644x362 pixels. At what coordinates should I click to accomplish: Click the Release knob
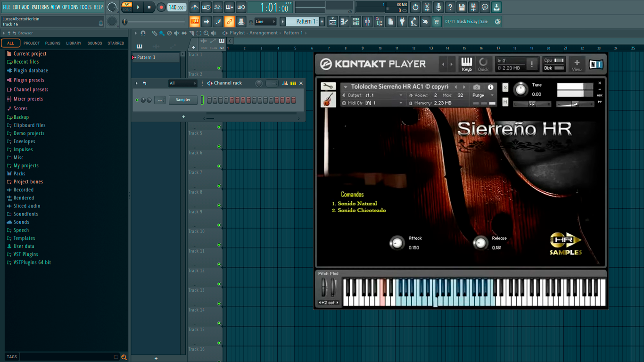click(x=480, y=243)
